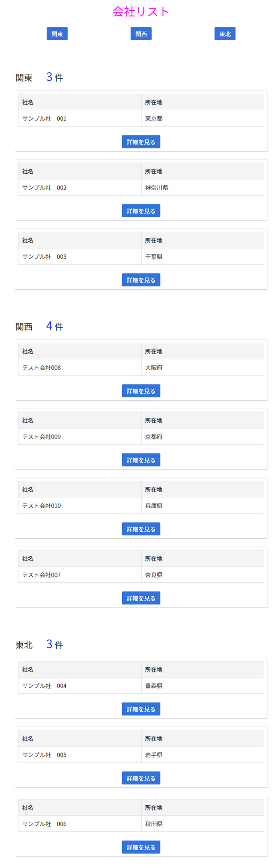Click the 大阪府 location cell
This screenshot has width=279, height=868.
click(x=203, y=368)
